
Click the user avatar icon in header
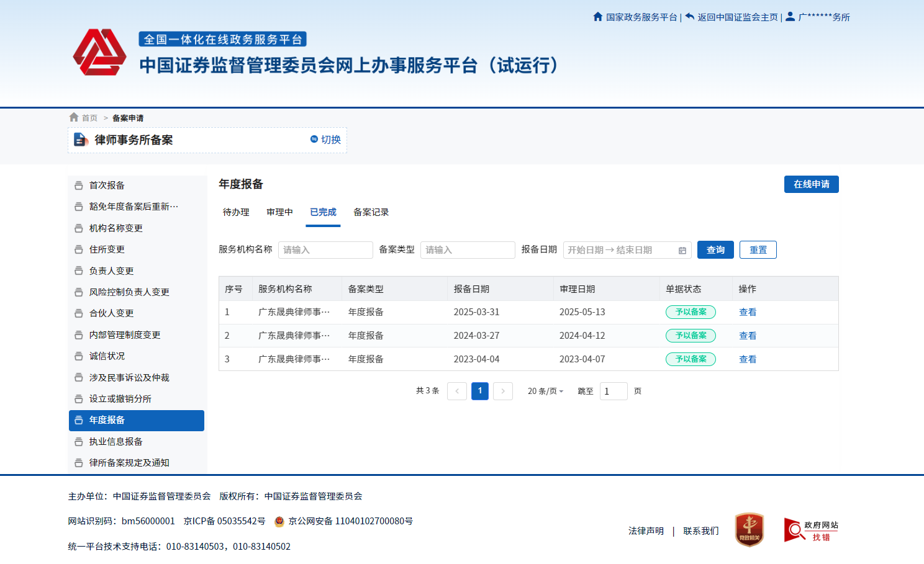pos(790,17)
